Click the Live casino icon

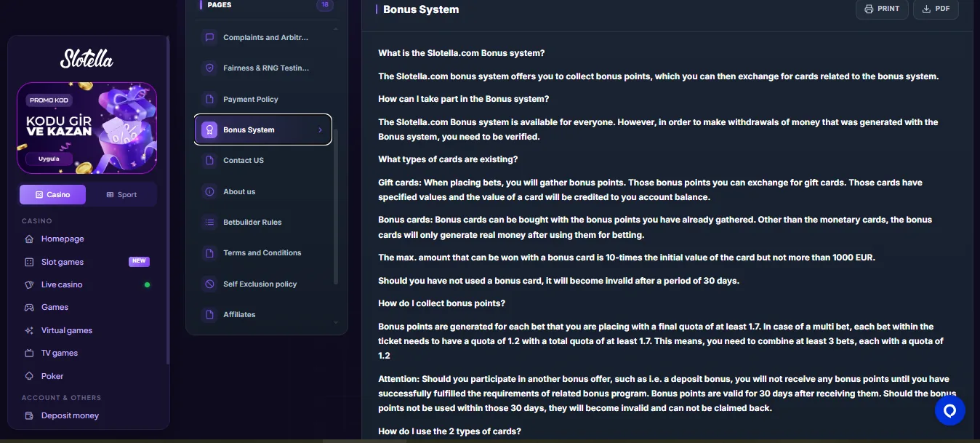point(29,284)
